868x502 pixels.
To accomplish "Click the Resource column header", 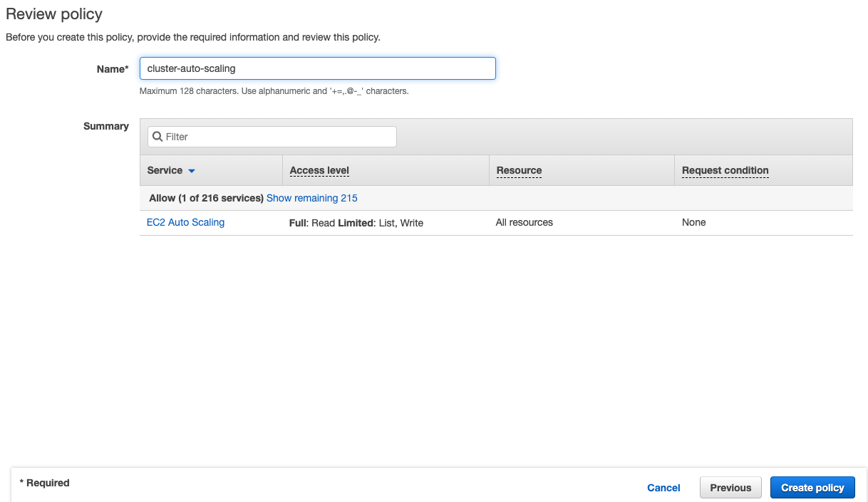I will (x=519, y=170).
